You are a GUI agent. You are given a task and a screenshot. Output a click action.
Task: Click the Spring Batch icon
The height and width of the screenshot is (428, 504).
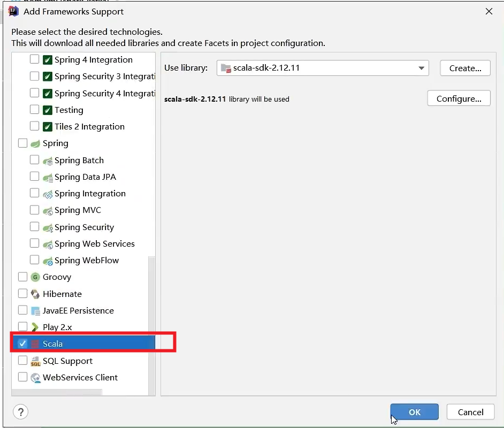point(48,160)
